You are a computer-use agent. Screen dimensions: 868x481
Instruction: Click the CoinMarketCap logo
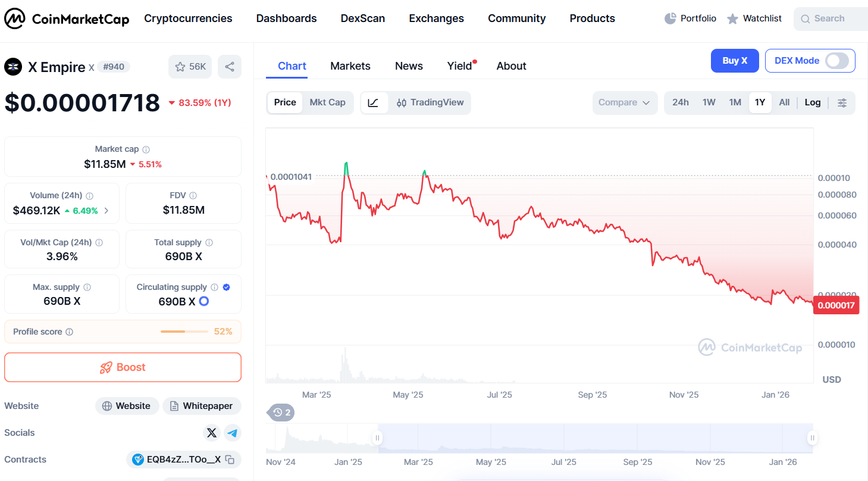(x=67, y=19)
